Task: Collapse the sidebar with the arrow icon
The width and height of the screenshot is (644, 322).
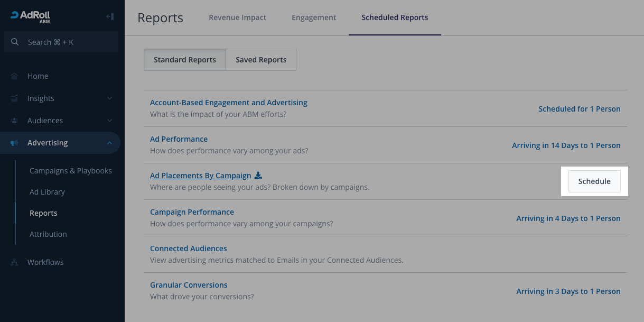Action: pyautogui.click(x=110, y=17)
